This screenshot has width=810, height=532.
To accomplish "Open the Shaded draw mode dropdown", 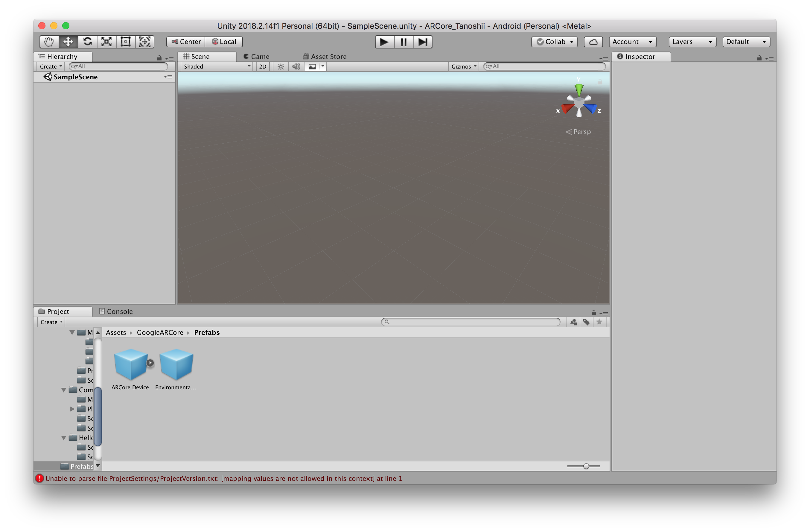I will point(217,67).
